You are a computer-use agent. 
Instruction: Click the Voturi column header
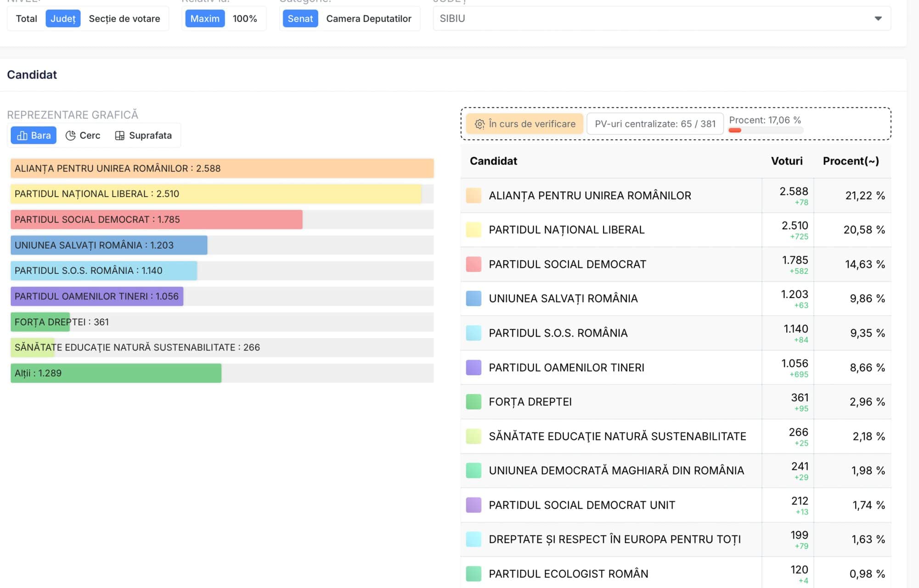point(787,161)
